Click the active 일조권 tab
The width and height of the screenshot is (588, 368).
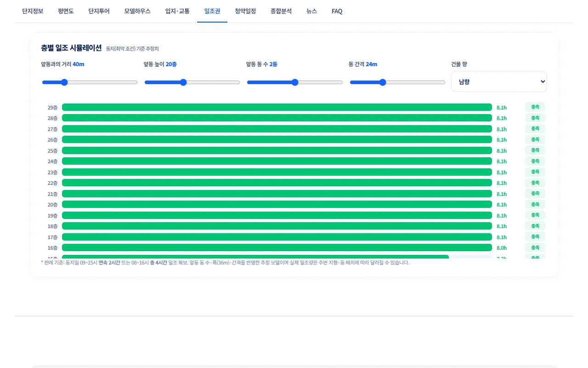pos(212,11)
